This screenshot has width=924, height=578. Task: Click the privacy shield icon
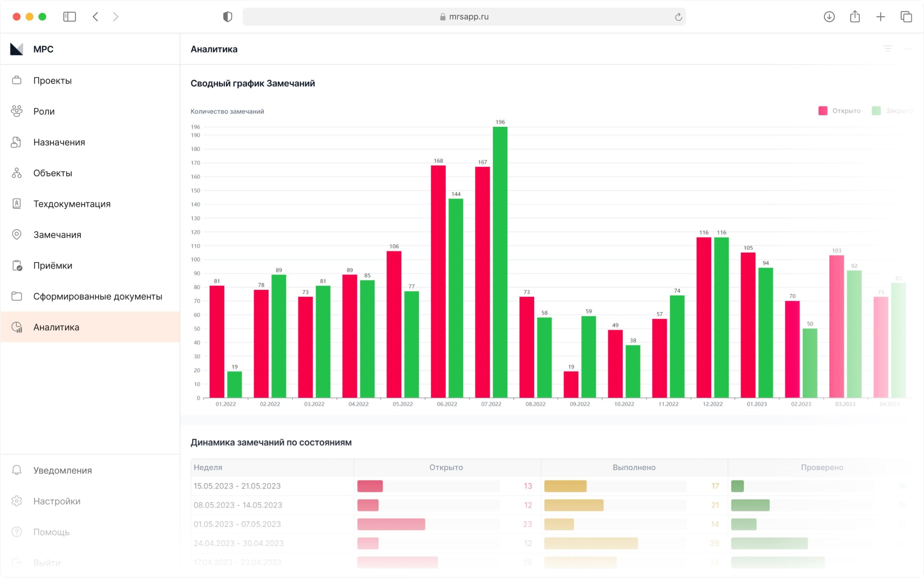click(x=227, y=16)
